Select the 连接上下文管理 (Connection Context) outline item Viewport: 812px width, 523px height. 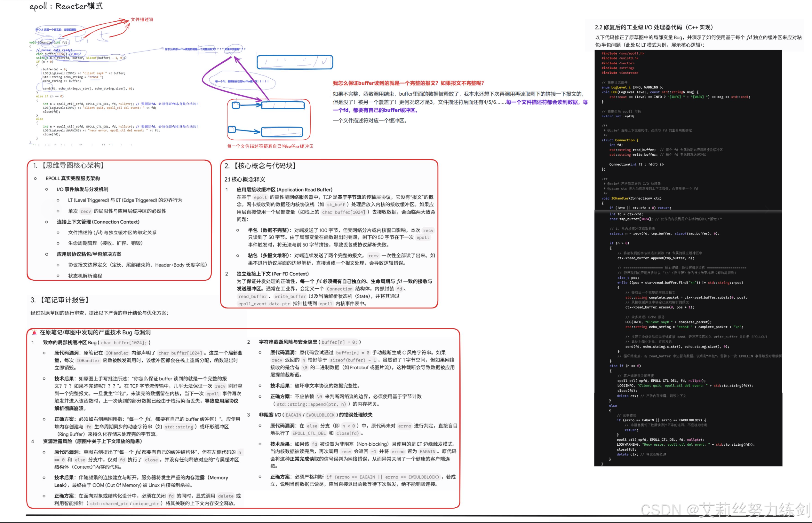[98, 222]
